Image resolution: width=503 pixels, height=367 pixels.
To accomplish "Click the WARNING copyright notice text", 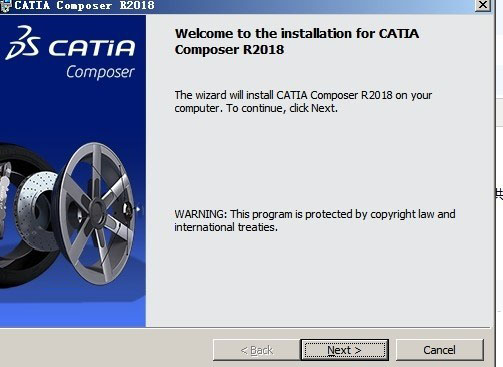I will 315,220.
